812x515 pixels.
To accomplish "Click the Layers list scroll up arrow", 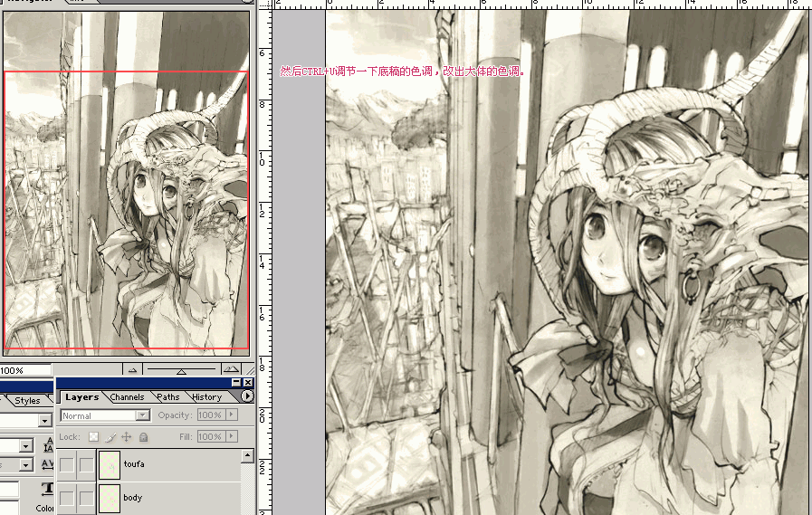I will click(247, 456).
